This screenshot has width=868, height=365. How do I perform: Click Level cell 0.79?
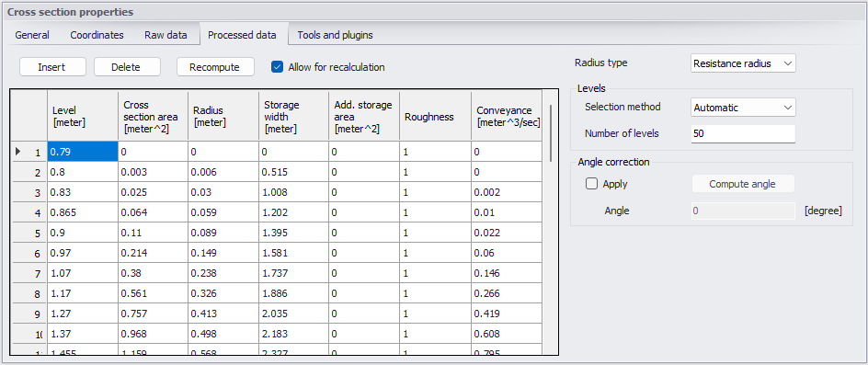(x=83, y=152)
